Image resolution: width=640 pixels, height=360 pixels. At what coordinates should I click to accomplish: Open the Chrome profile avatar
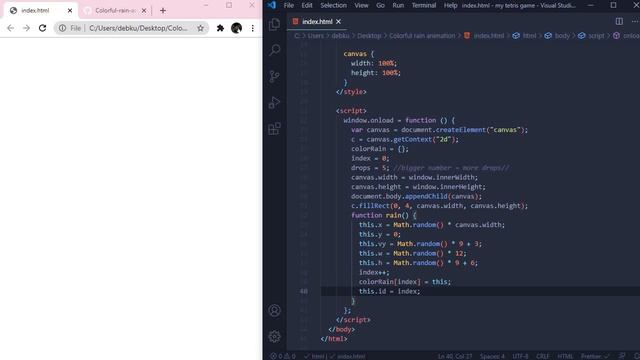(236, 28)
